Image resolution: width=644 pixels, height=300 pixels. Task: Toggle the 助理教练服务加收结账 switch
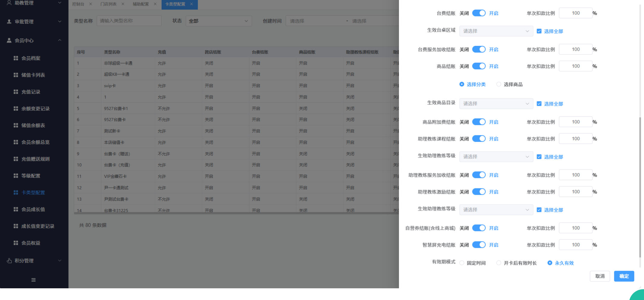click(479, 175)
